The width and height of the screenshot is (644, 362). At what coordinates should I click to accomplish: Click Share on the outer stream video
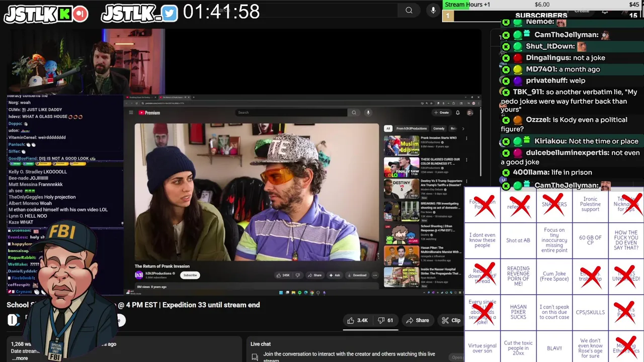tap(418, 320)
